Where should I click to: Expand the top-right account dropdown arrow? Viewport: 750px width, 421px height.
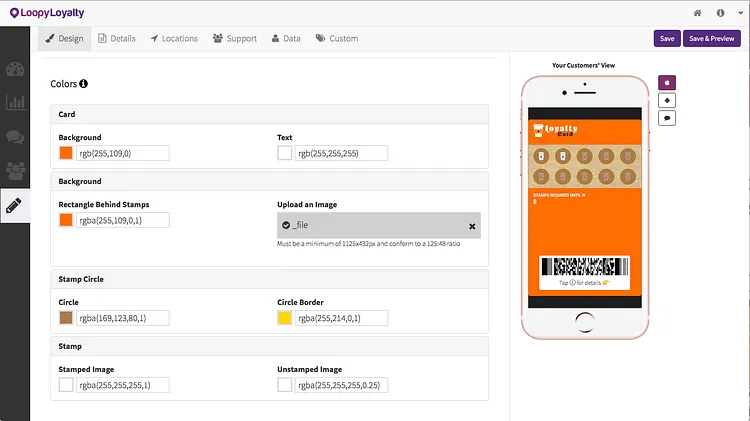pyautogui.click(x=740, y=13)
